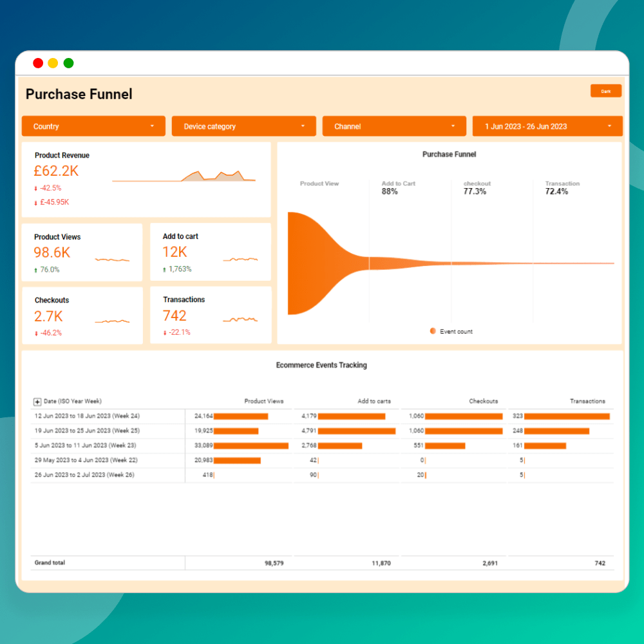Click the Product Views 98.6K value
The width and height of the screenshot is (644, 644).
click(x=52, y=252)
